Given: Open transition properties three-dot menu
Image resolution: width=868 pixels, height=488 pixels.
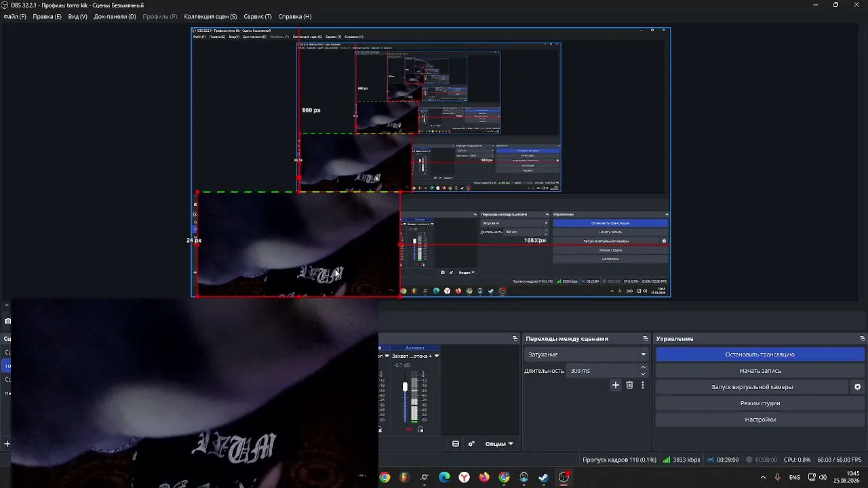Looking at the screenshot, I should 643,385.
